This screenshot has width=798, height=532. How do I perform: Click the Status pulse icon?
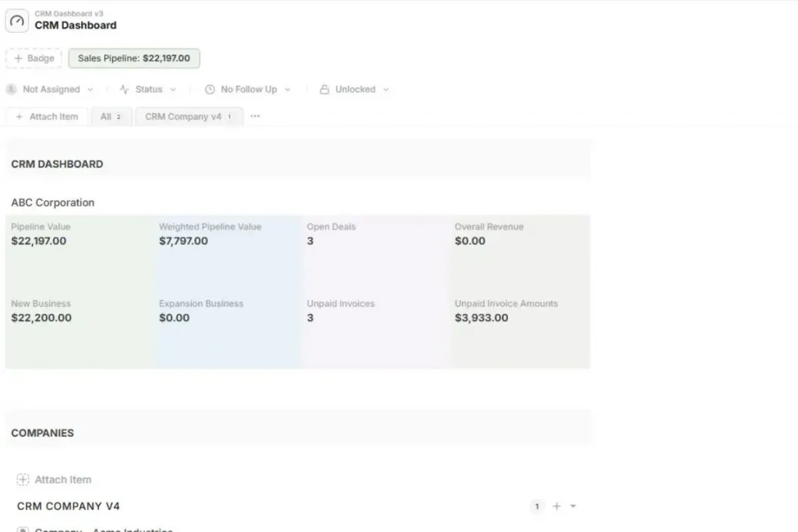(x=124, y=90)
